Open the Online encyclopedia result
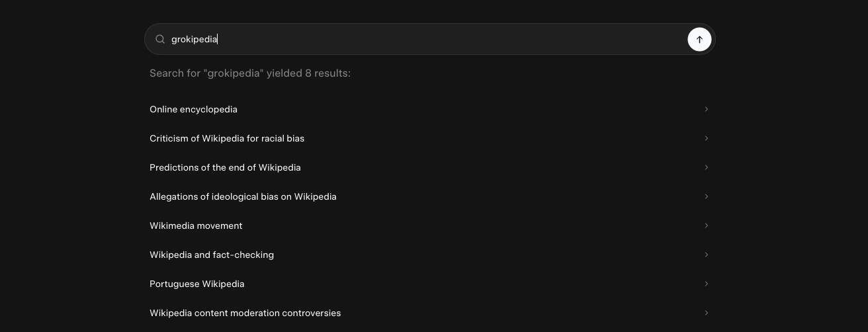The image size is (868, 332). [193, 109]
